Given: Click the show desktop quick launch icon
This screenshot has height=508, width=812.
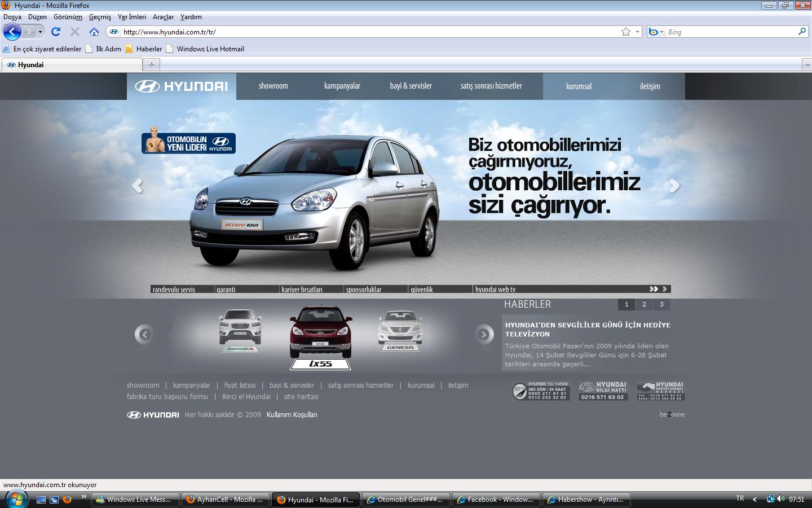Looking at the screenshot, I should [x=41, y=500].
